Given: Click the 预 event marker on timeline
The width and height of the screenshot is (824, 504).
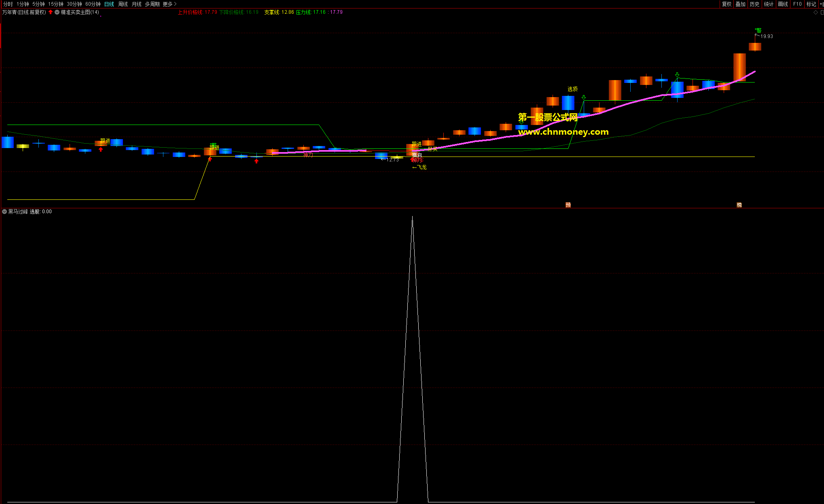Looking at the screenshot, I should coord(568,205).
